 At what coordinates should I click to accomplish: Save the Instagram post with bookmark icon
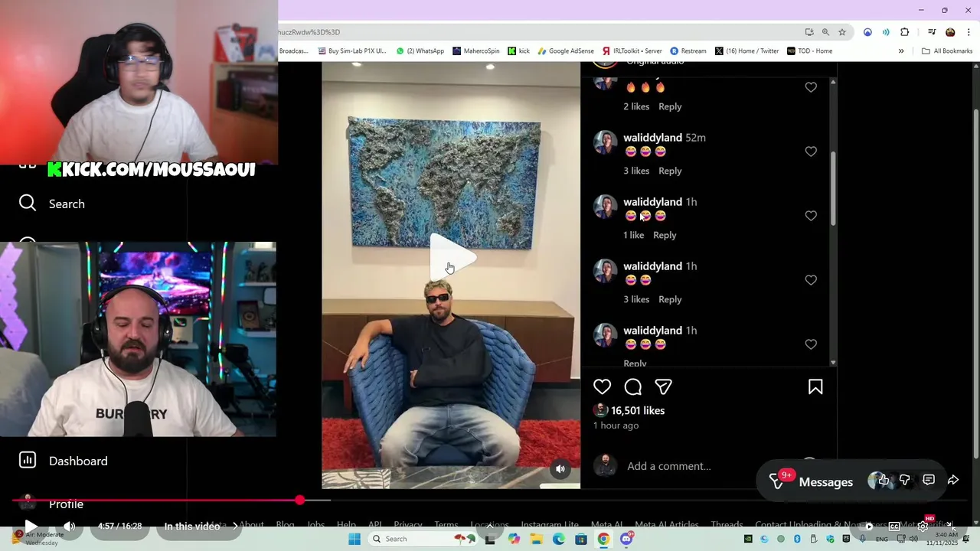[x=815, y=387]
